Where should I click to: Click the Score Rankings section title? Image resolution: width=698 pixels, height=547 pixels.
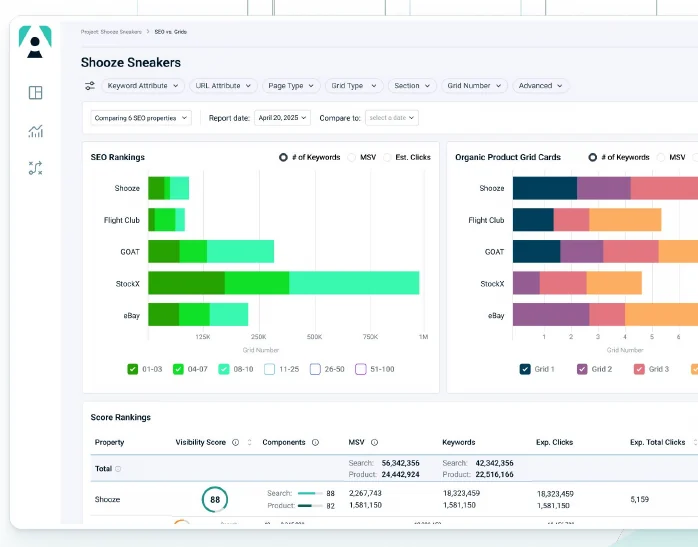click(121, 417)
